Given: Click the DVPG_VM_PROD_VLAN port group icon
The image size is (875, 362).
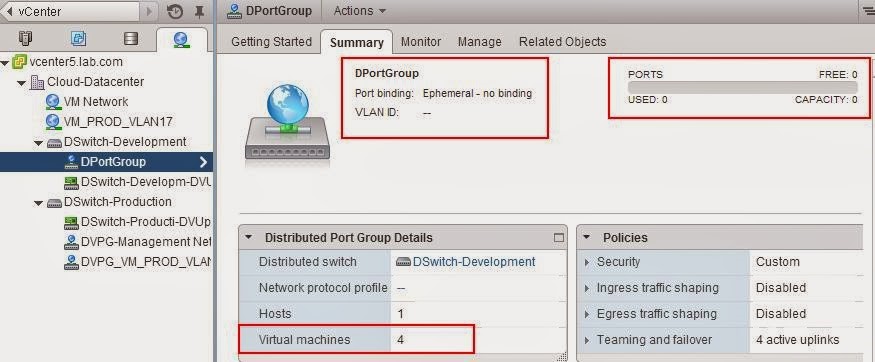Looking at the screenshot, I should pos(71,262).
